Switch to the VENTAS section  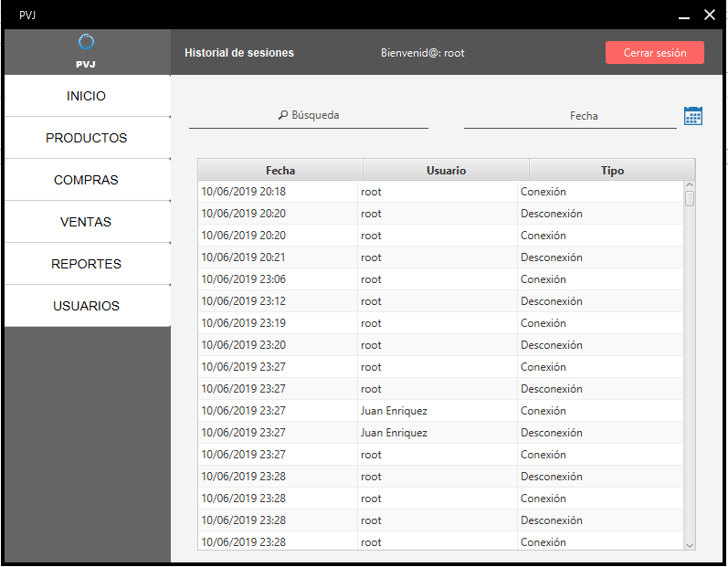88,222
